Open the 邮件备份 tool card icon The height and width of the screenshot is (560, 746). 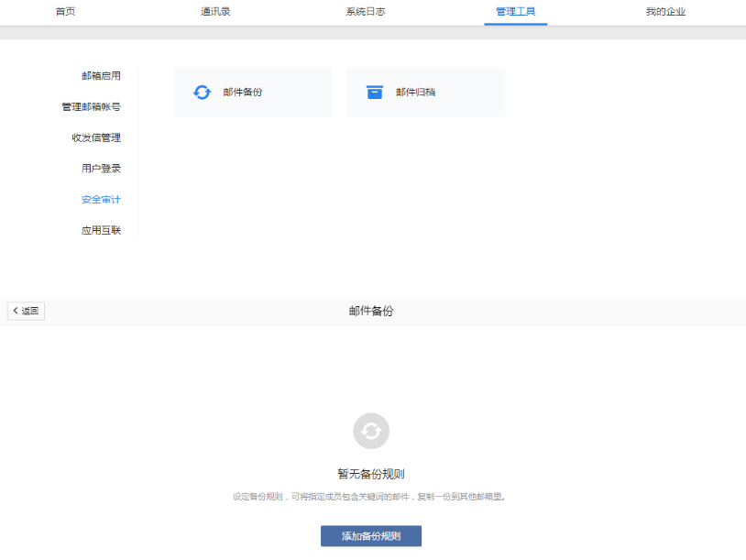pos(253,92)
